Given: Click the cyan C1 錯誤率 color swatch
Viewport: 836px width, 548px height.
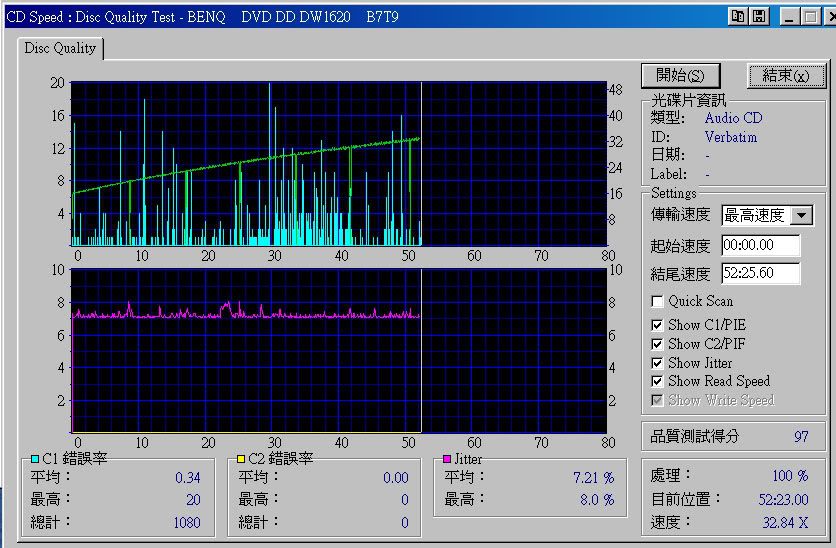Looking at the screenshot, I should pyautogui.click(x=35, y=459).
